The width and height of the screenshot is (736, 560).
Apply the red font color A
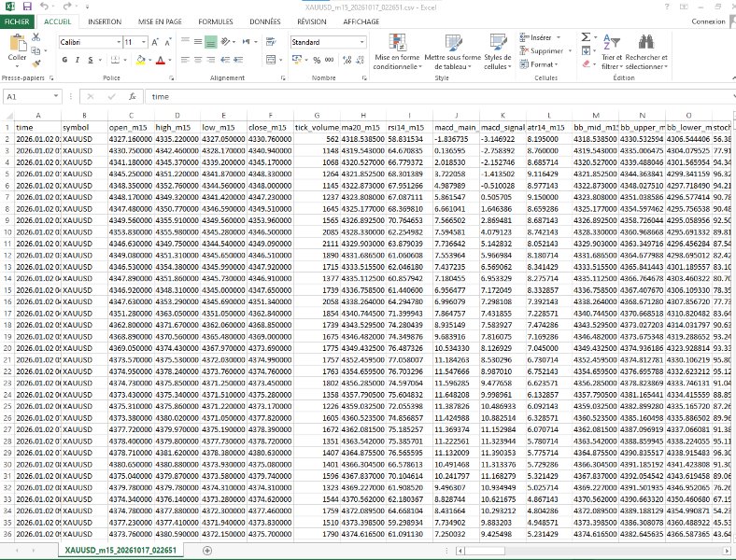(x=160, y=60)
